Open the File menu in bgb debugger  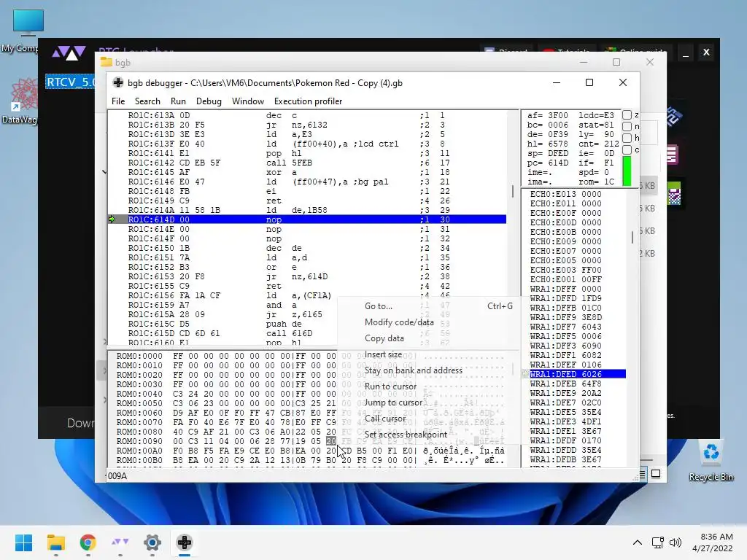click(118, 101)
